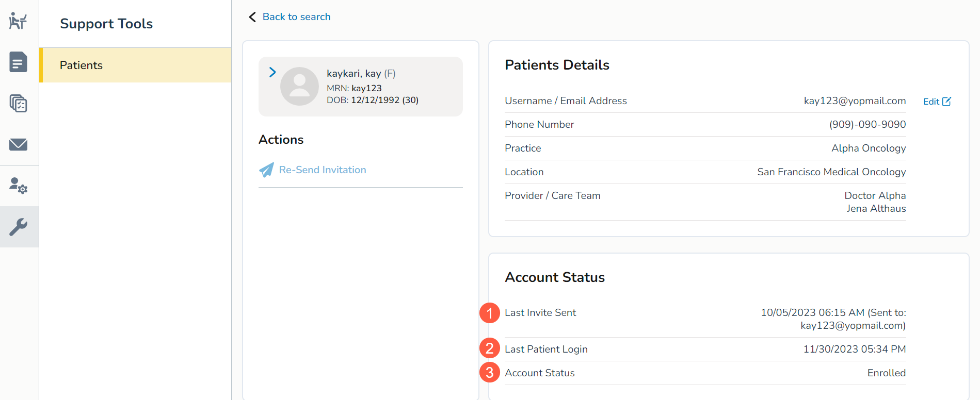The height and width of the screenshot is (400, 980).
Task: Click red marker number 3
Action: (x=489, y=373)
